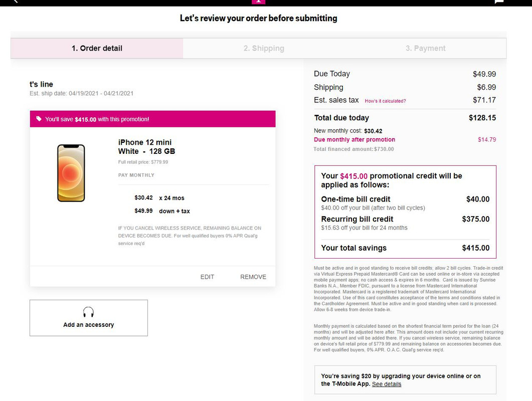Click Due monthly after promotion label
The image size is (532, 401).
pos(354,139)
